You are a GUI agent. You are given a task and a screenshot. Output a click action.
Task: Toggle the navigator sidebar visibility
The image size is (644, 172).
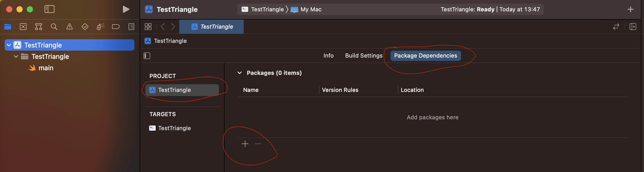[x=49, y=9]
